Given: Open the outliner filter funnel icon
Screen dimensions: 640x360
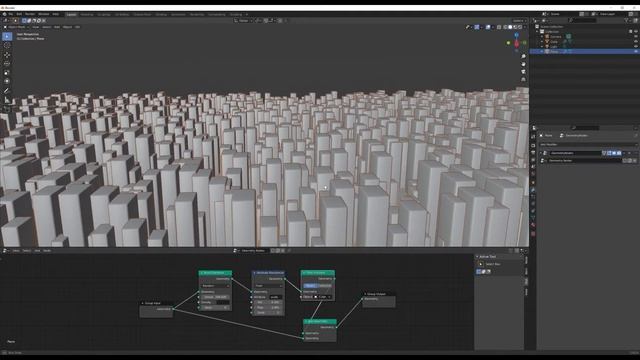Looking at the screenshot, I should coord(627,20).
